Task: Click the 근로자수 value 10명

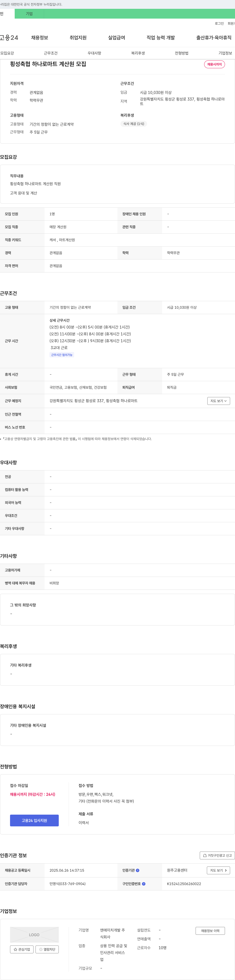Action: click(163, 948)
